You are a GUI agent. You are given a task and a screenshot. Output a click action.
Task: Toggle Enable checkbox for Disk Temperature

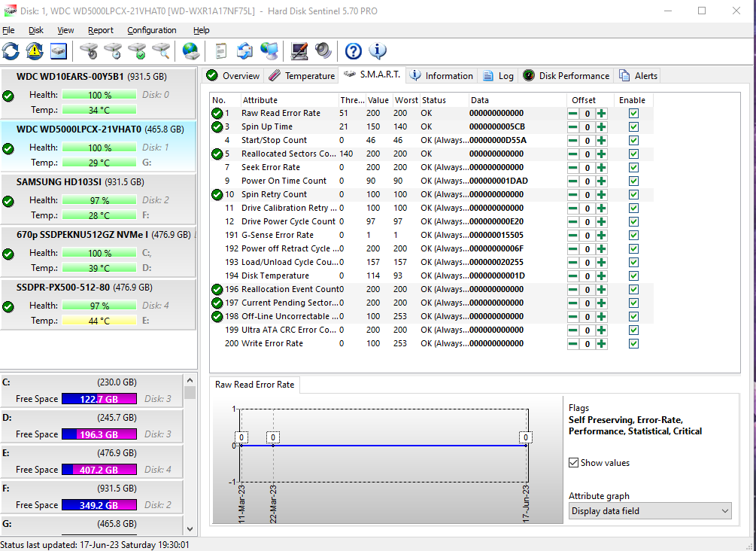click(633, 276)
